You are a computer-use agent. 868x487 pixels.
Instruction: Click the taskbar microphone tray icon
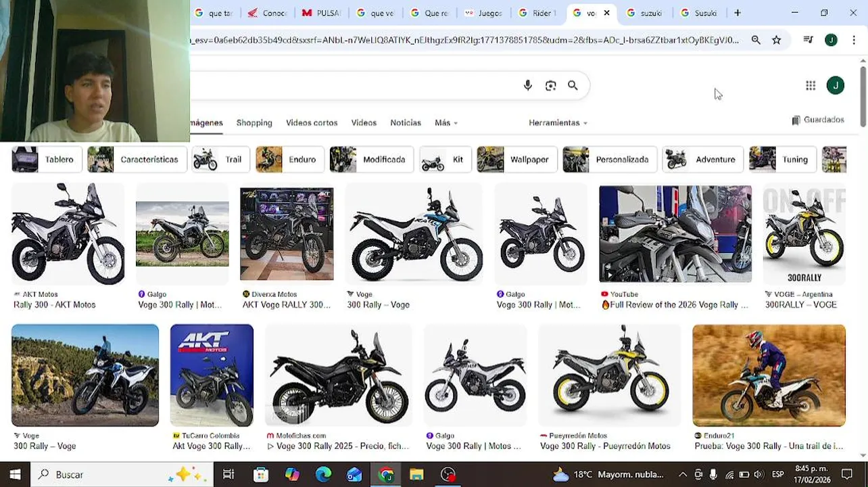coord(713,475)
